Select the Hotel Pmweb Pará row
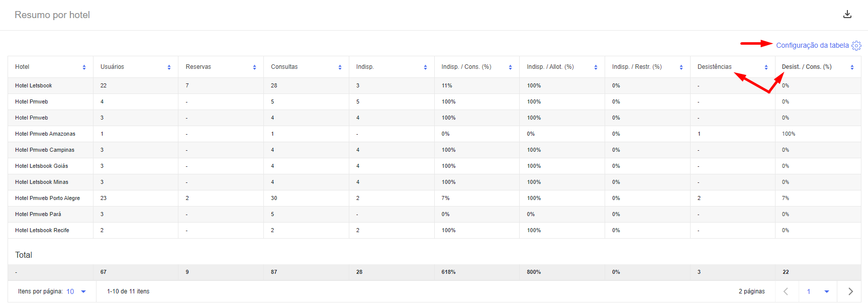This screenshot has width=868, height=306. (434, 214)
